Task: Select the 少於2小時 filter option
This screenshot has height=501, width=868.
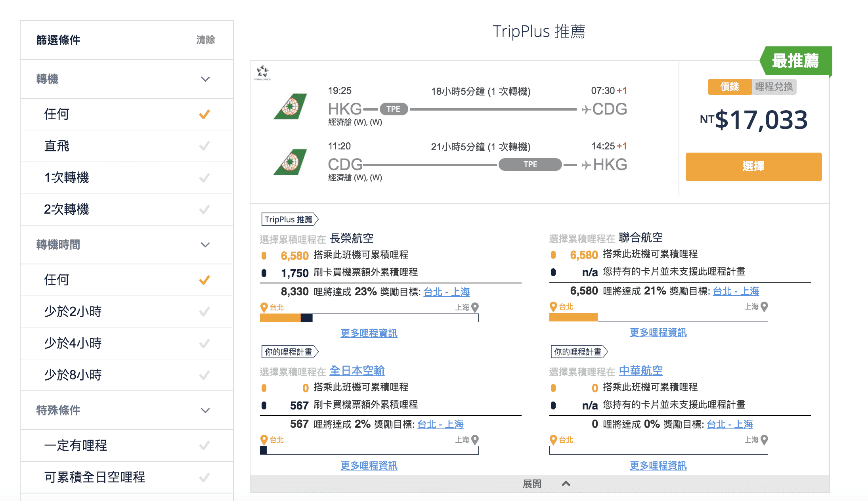Action: point(127,312)
